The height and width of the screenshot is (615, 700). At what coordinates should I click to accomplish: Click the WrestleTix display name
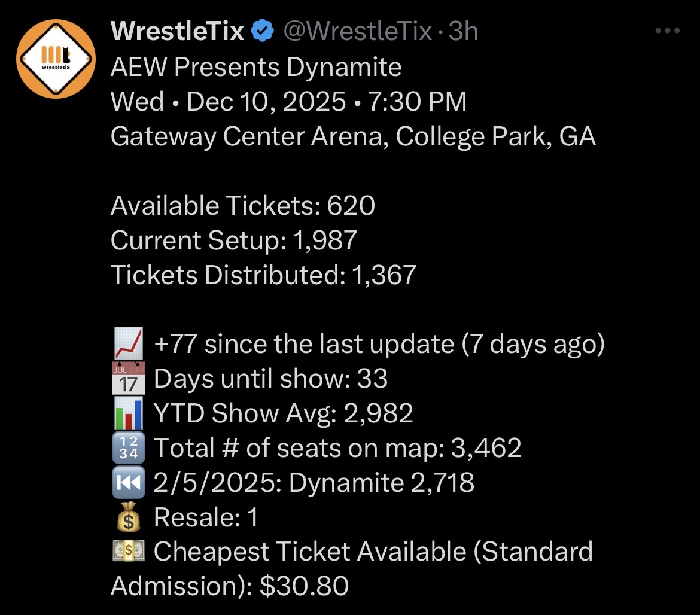point(177,31)
